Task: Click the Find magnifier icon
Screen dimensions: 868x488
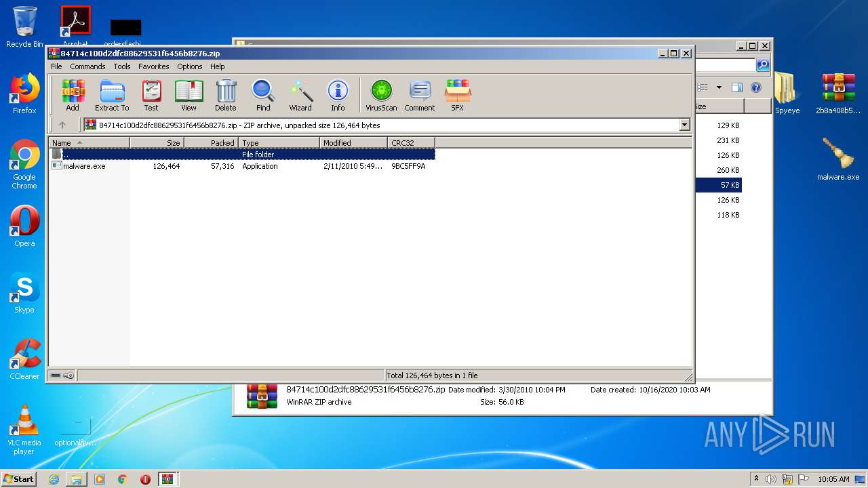Action: (x=263, y=95)
